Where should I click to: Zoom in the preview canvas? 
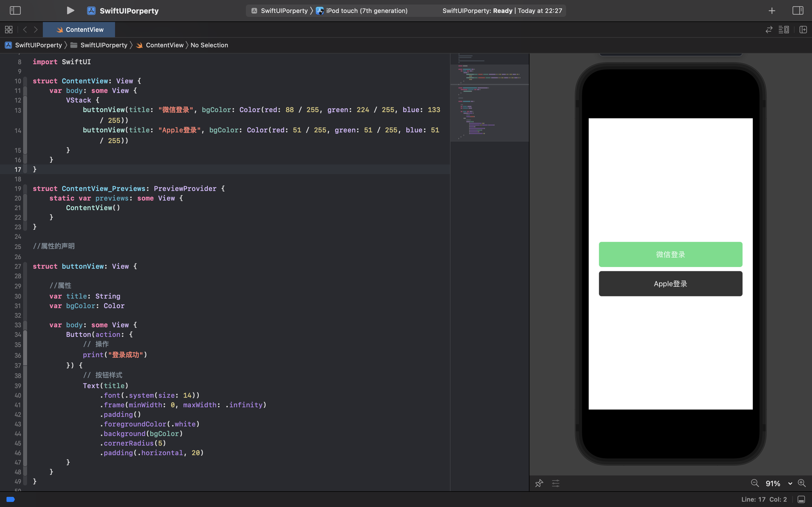pyautogui.click(x=802, y=483)
